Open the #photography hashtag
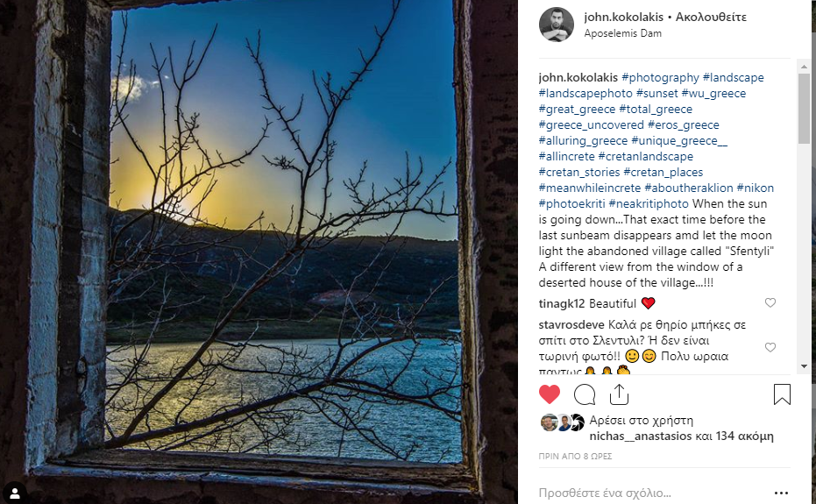The image size is (816, 504). [660, 78]
